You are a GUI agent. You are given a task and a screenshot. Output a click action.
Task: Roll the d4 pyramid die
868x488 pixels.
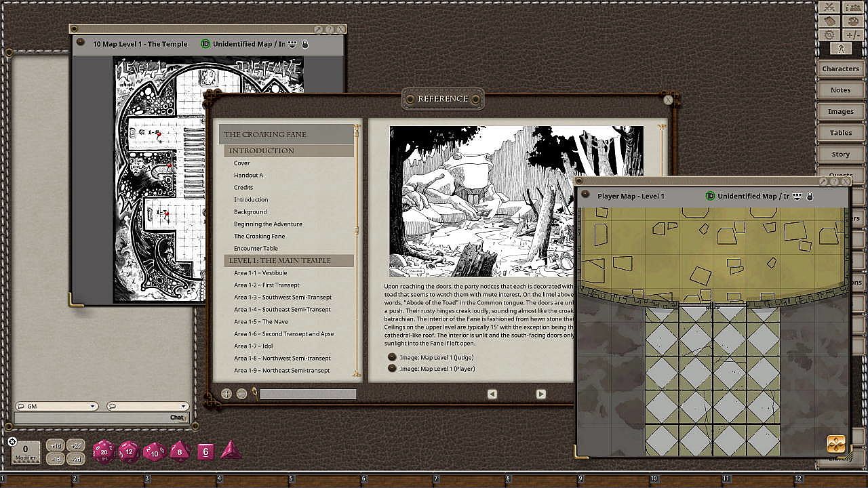pos(231,451)
